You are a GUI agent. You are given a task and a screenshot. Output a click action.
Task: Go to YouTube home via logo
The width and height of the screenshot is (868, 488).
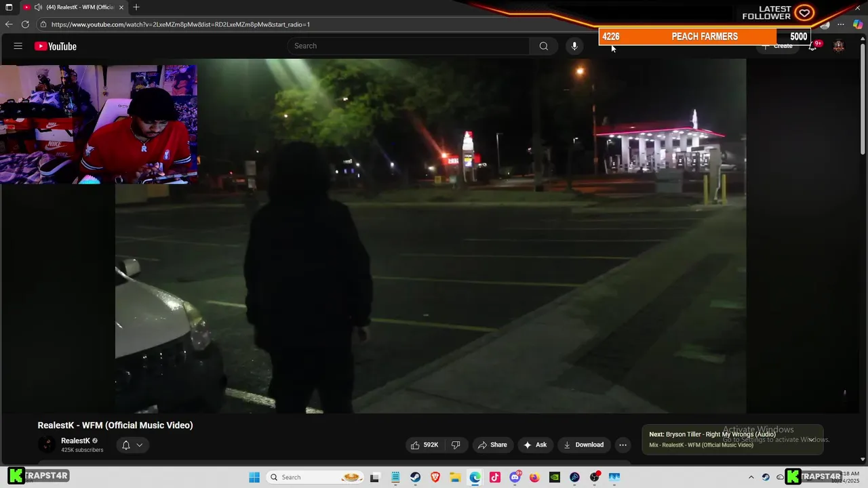[x=56, y=46]
